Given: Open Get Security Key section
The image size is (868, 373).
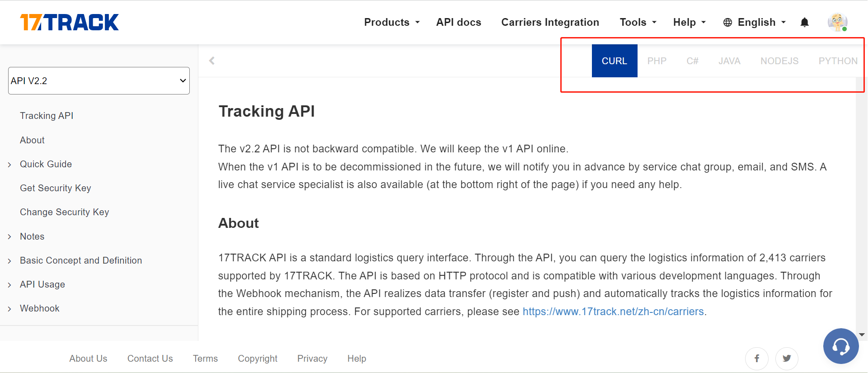Looking at the screenshot, I should [56, 188].
